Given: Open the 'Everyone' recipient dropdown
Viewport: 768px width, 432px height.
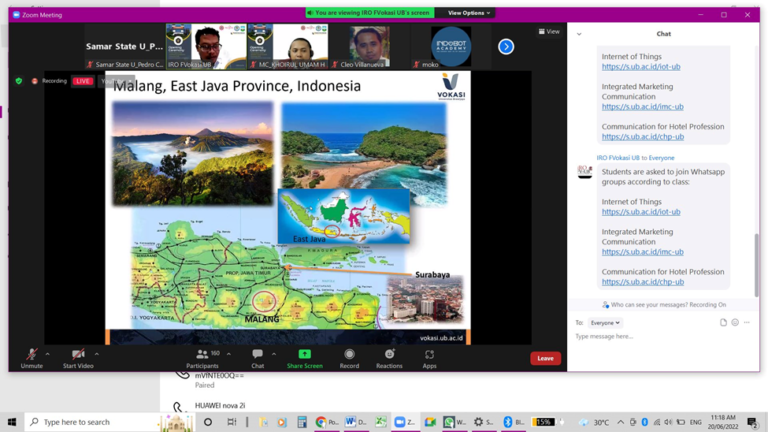Looking at the screenshot, I should click(x=605, y=323).
